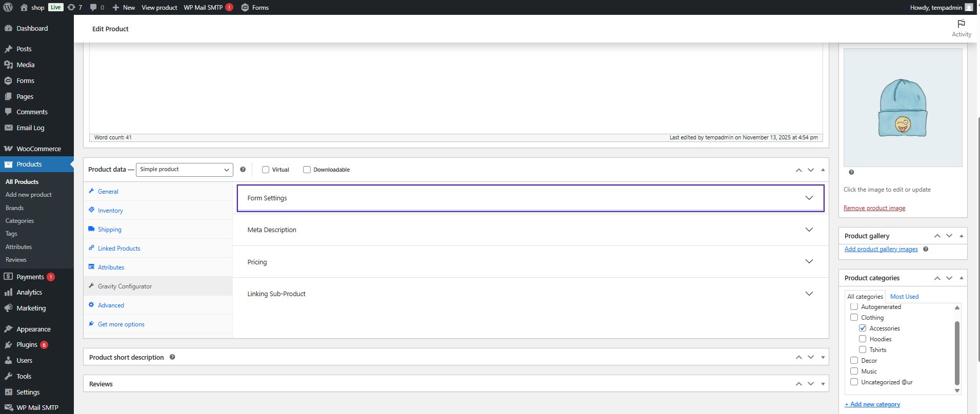Viewport: 980px width, 414px height.
Task: Open the Inventory product data tab
Action: [110, 211]
